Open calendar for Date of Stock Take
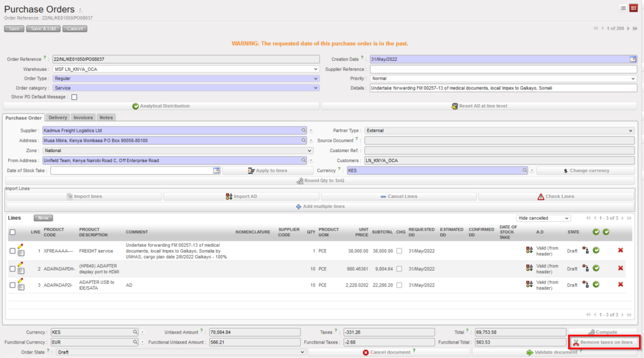 [216, 171]
